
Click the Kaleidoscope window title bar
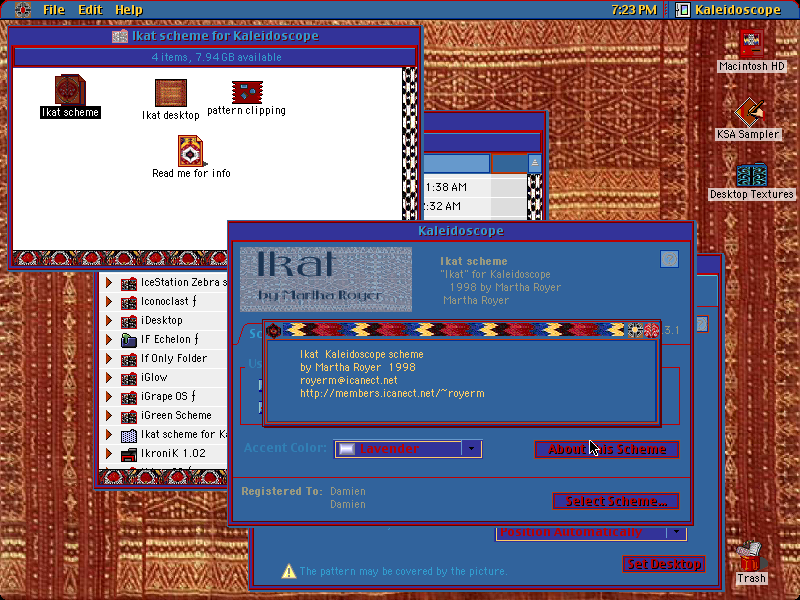[x=461, y=231]
